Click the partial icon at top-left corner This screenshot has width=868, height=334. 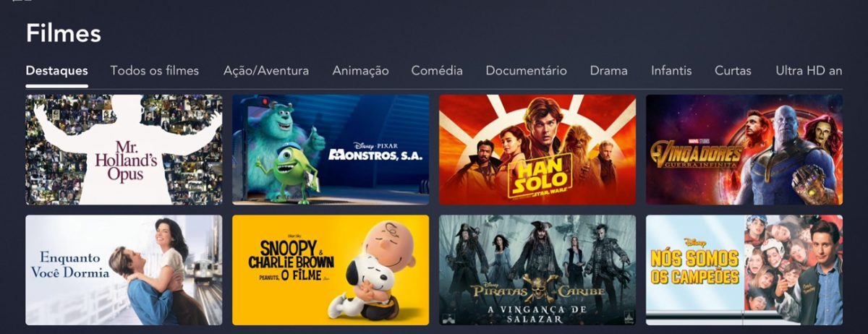click(x=22, y=1)
